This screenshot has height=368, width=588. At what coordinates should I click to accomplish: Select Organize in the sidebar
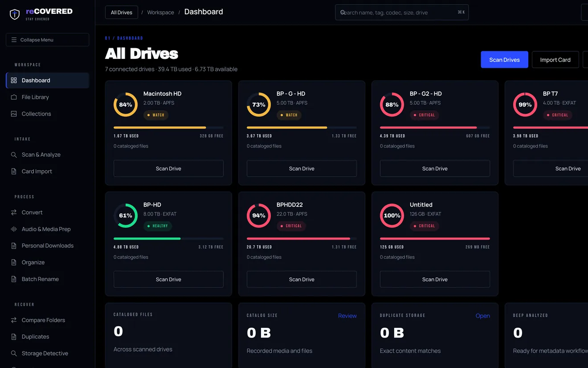coord(48,262)
